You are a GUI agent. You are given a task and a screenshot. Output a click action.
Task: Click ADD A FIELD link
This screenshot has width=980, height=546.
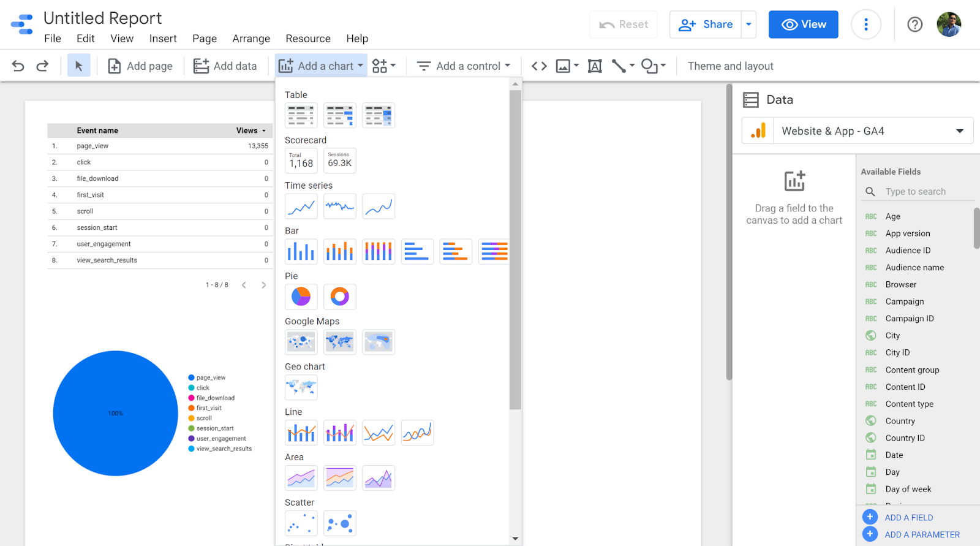(908, 518)
